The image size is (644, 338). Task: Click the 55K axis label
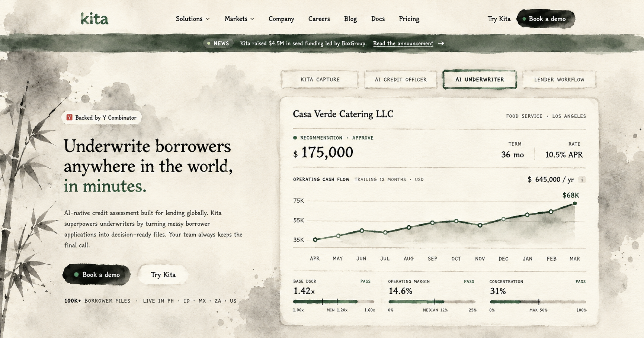[x=299, y=220]
